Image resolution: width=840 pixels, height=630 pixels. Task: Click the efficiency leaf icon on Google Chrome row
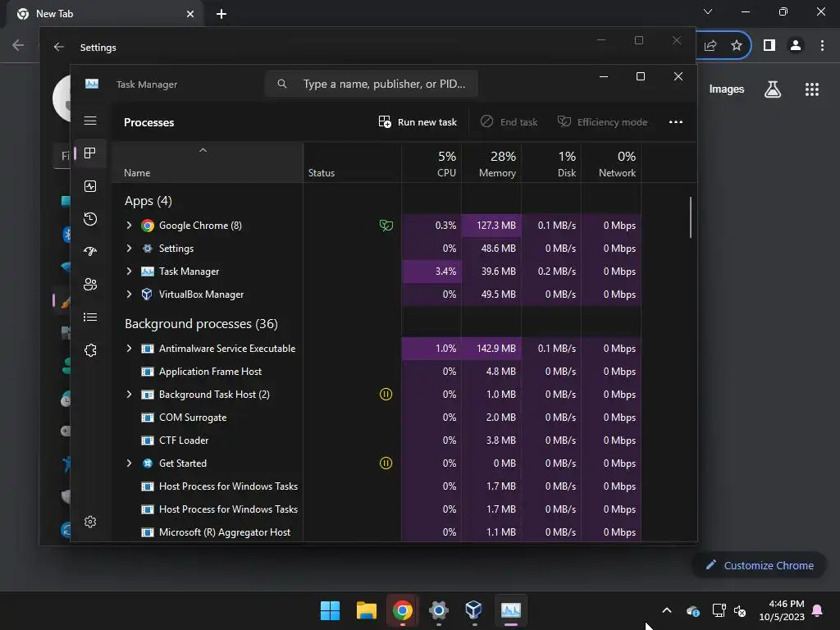click(386, 226)
